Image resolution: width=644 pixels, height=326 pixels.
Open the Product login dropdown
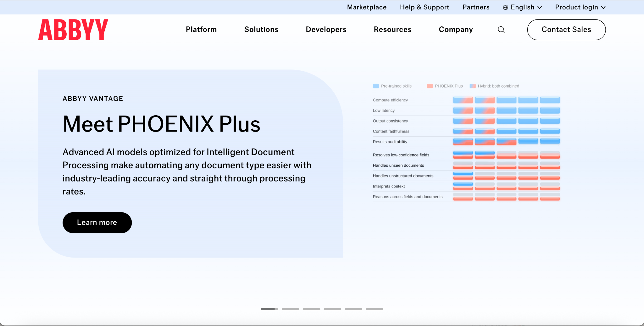580,7
